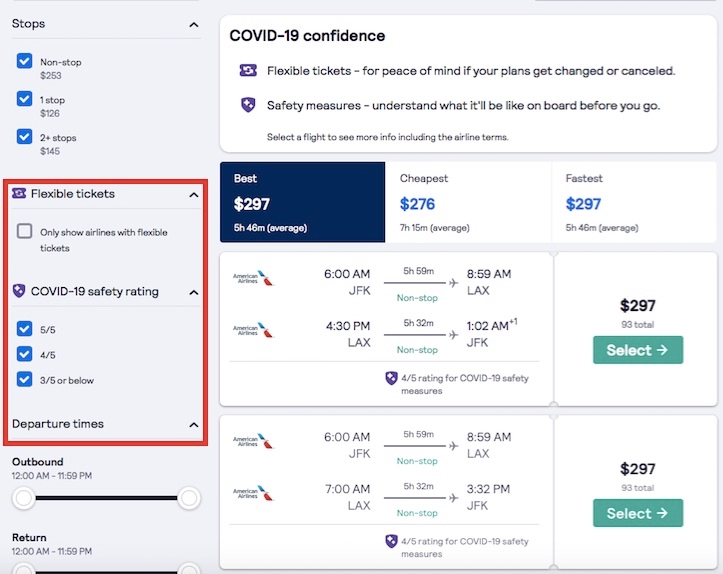Uncheck the 4/5 safety rating checkbox

[24, 354]
